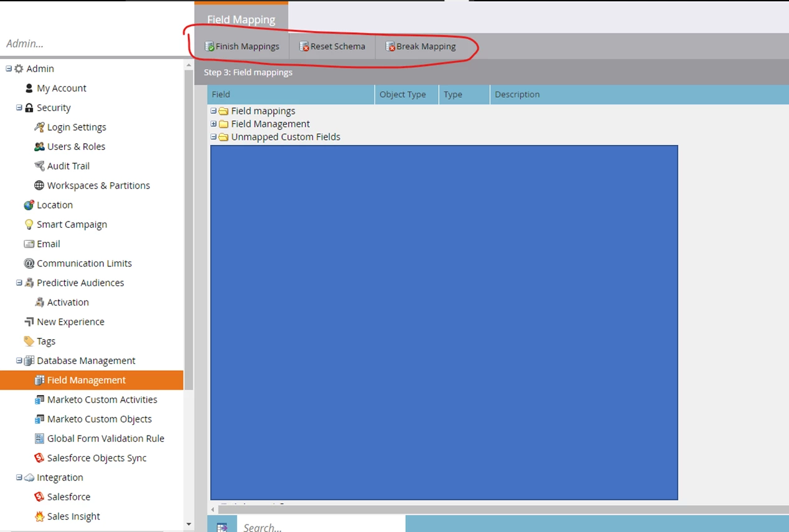The width and height of the screenshot is (789, 532).
Task: Open Audit Trail in the tree
Action: (68, 166)
